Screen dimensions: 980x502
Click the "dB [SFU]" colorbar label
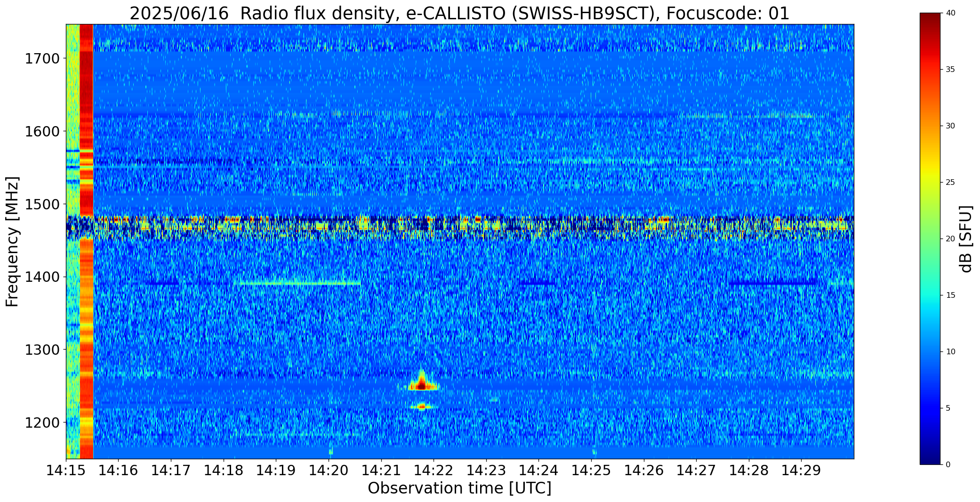pos(966,239)
